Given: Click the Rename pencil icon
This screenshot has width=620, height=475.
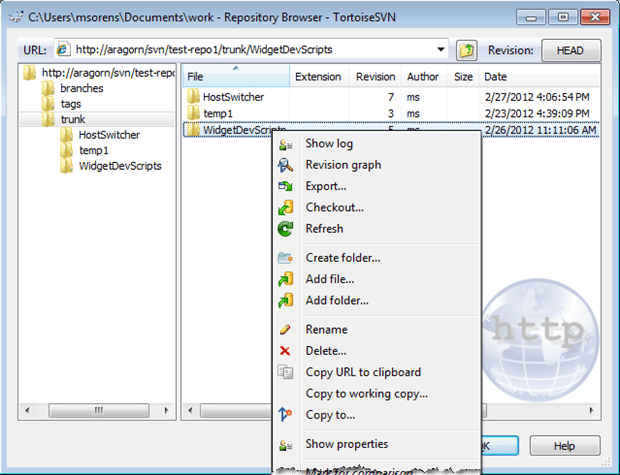Looking at the screenshot, I should (x=285, y=329).
